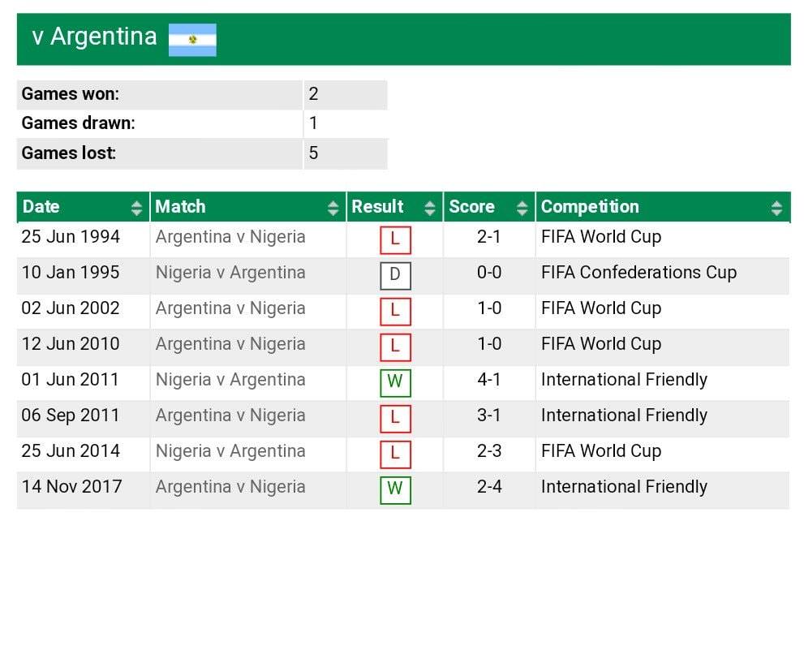
Task: Select the green W badge for 01 Jun 2011
Action: pyautogui.click(x=395, y=383)
